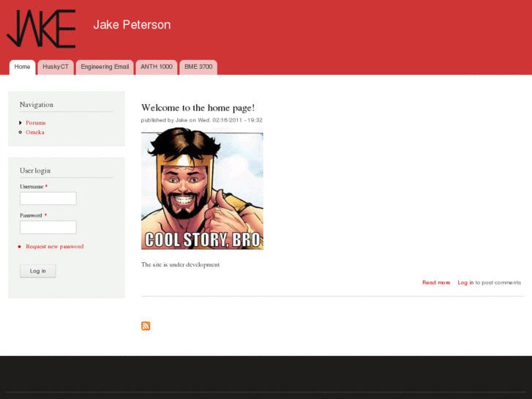Switch to the ANTH 1000 tab
Image resolution: width=532 pixels, height=399 pixels.
[157, 67]
